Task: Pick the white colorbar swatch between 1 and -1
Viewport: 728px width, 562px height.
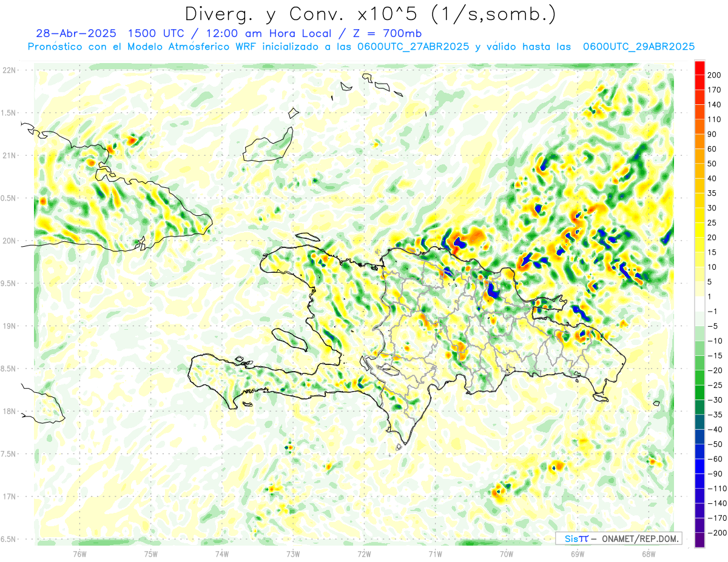Action: [x=699, y=304]
